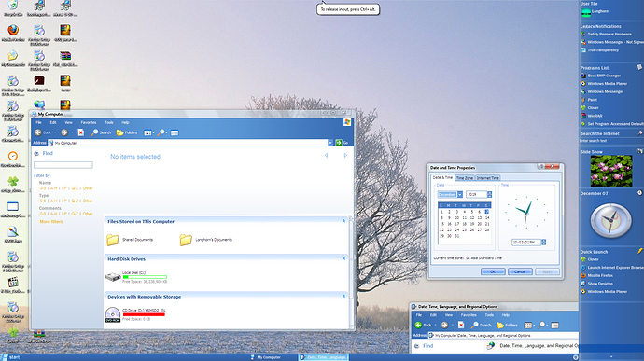
Task: Collapse Files Stored on This Computer section
Action: 343,221
